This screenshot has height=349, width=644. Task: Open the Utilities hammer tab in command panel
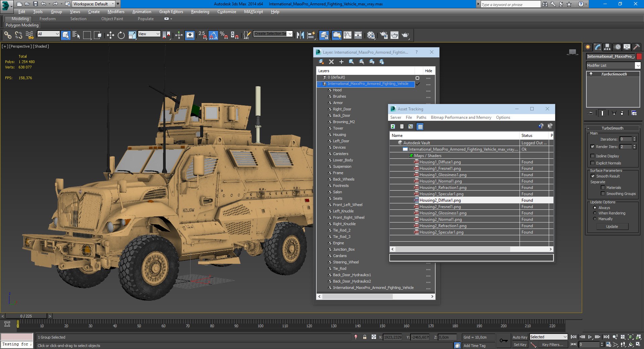tap(636, 47)
